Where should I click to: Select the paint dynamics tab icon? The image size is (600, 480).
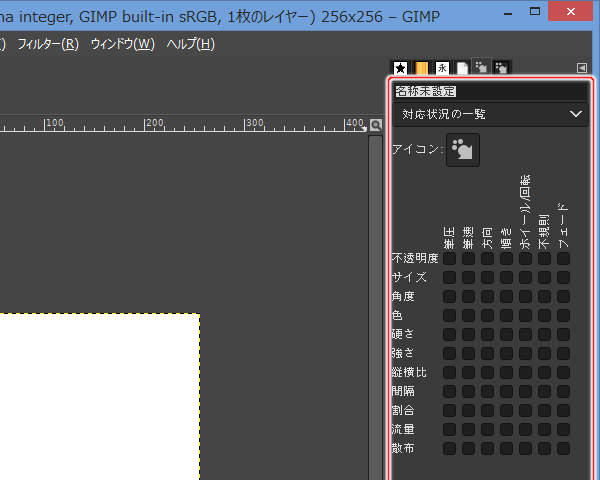[x=481, y=67]
